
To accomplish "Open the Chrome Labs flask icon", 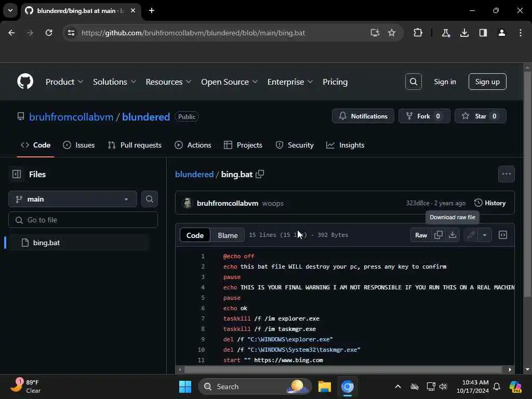I will click(x=445, y=33).
